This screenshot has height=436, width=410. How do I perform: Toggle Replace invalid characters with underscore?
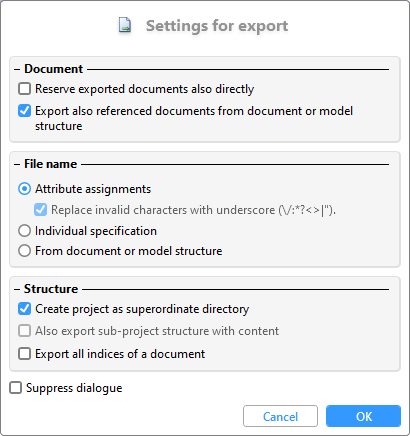coord(40,210)
